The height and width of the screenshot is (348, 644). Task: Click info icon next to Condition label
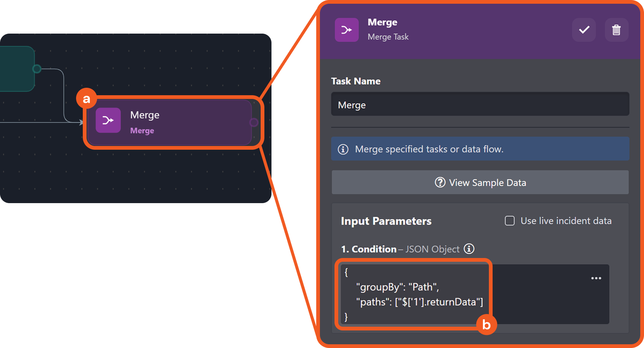click(469, 249)
